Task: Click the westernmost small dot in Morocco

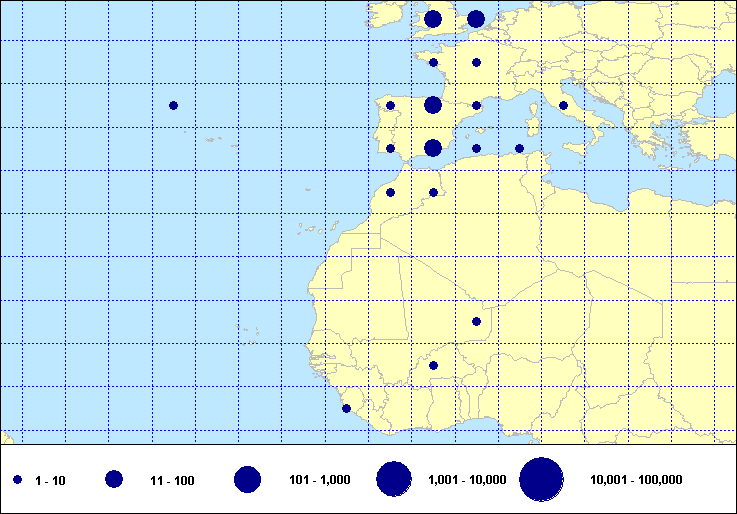Action: (x=390, y=192)
